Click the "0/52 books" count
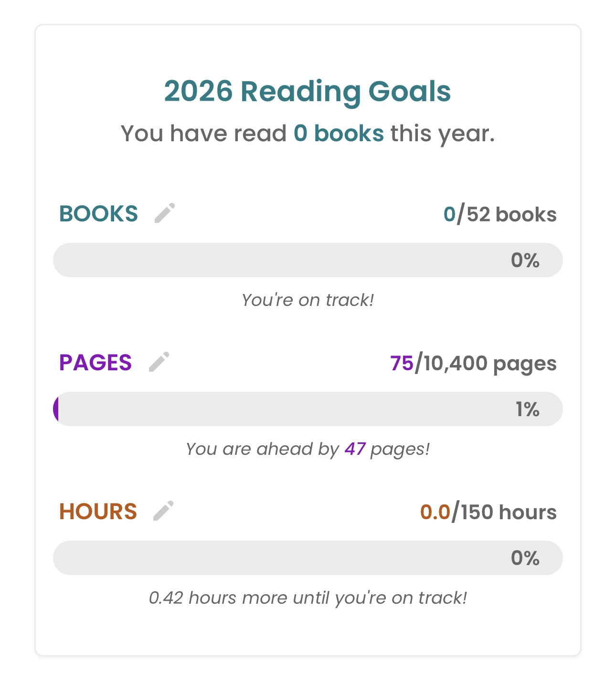Viewport: 616px width, 692px height. tap(499, 214)
